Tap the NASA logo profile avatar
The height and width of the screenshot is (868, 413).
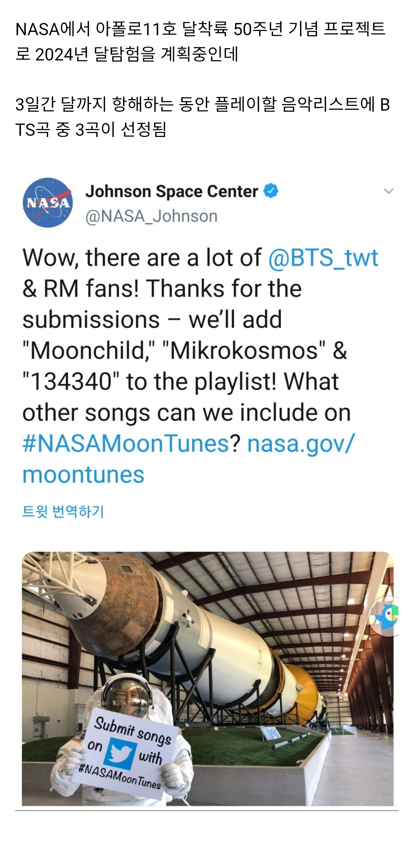click(x=48, y=203)
